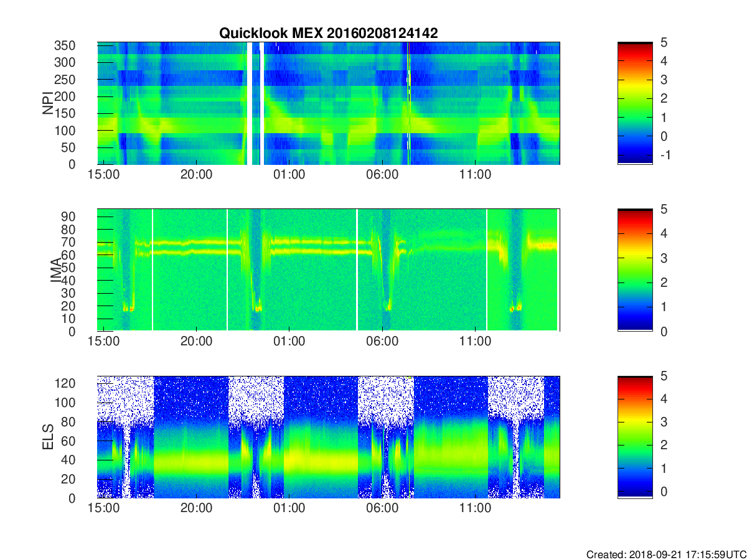The image size is (747, 560).
Task: Click the 5 tick on NPI colorbar
Action: [663, 43]
